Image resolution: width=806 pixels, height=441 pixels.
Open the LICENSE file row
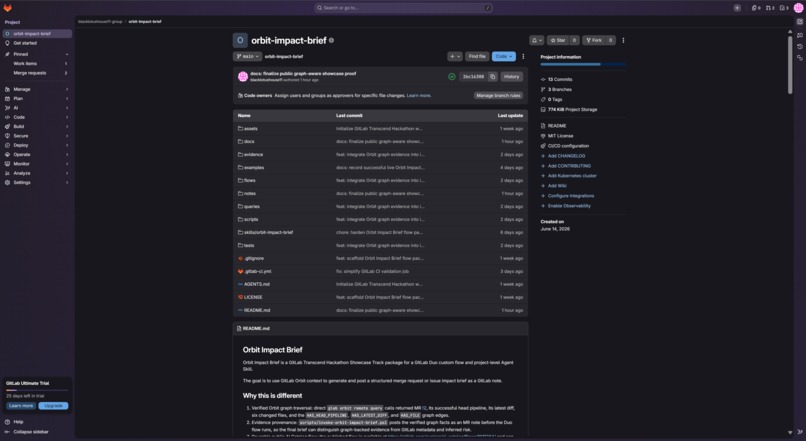coord(380,297)
